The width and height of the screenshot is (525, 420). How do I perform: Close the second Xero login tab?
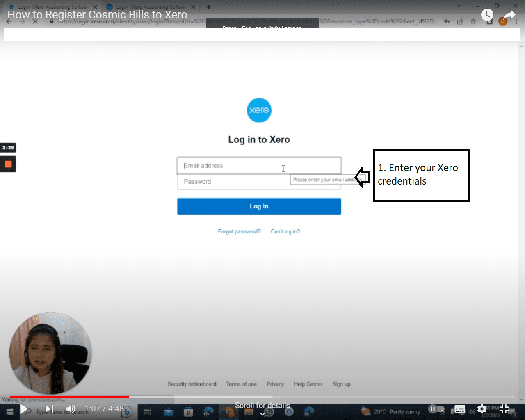tap(193, 7)
